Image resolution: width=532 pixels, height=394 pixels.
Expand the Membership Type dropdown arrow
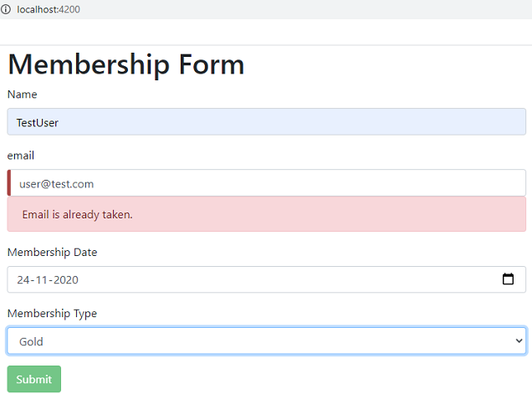pos(519,340)
